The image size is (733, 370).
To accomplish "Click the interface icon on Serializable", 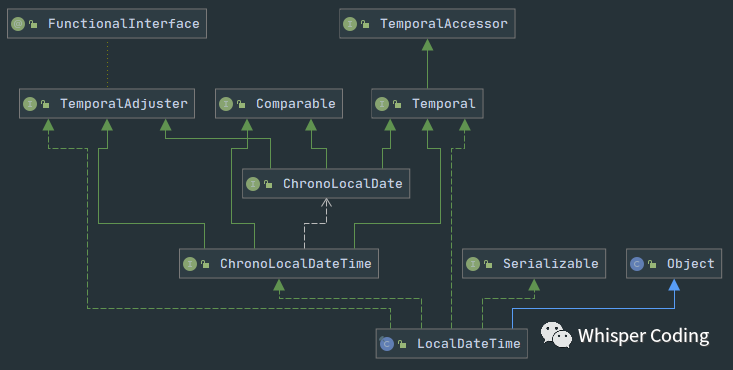I will (x=473, y=264).
